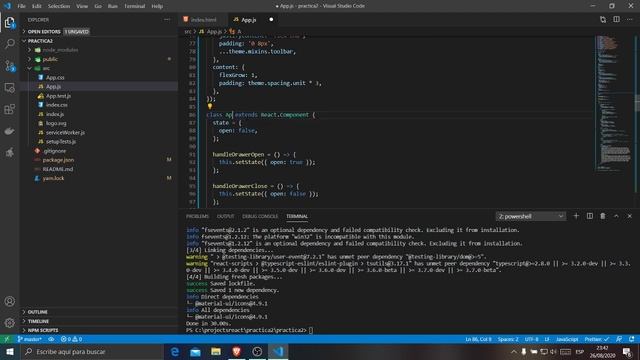640x360 pixels.
Task: Click the code minimap overview
Action: coord(613,104)
